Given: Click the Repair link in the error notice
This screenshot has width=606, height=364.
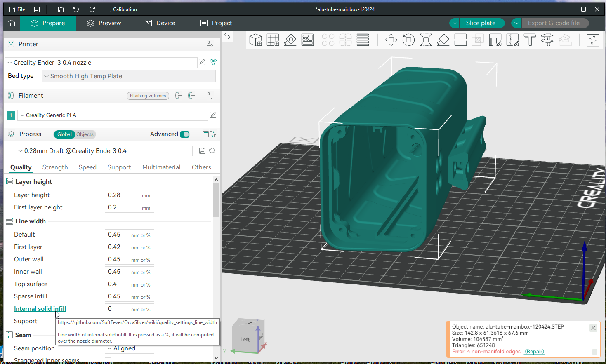Looking at the screenshot, I should point(534,352).
